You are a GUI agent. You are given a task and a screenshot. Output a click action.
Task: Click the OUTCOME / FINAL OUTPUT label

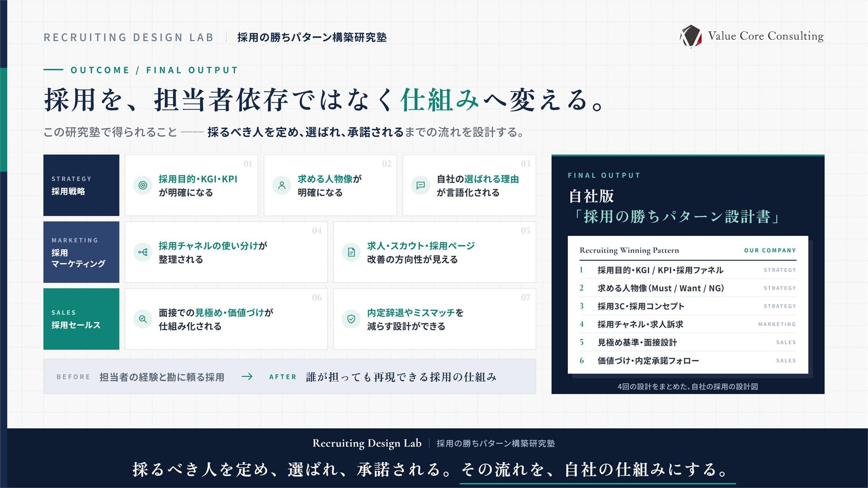pyautogui.click(x=154, y=70)
